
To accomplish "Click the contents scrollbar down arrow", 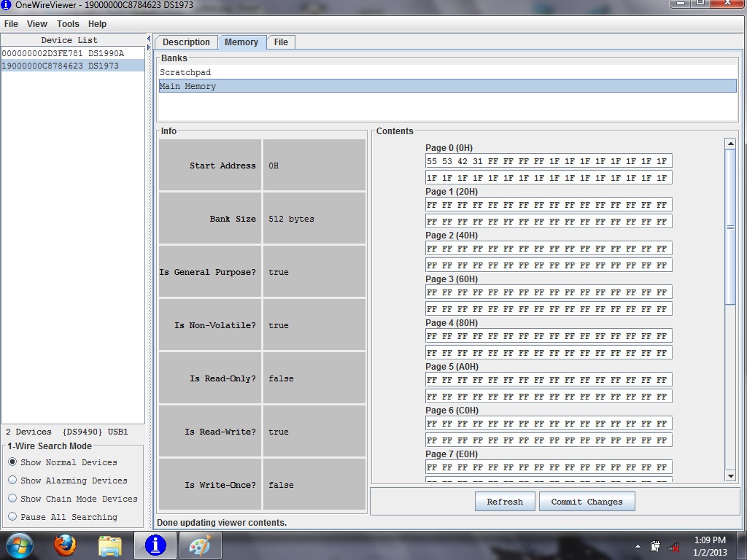I will (730, 475).
